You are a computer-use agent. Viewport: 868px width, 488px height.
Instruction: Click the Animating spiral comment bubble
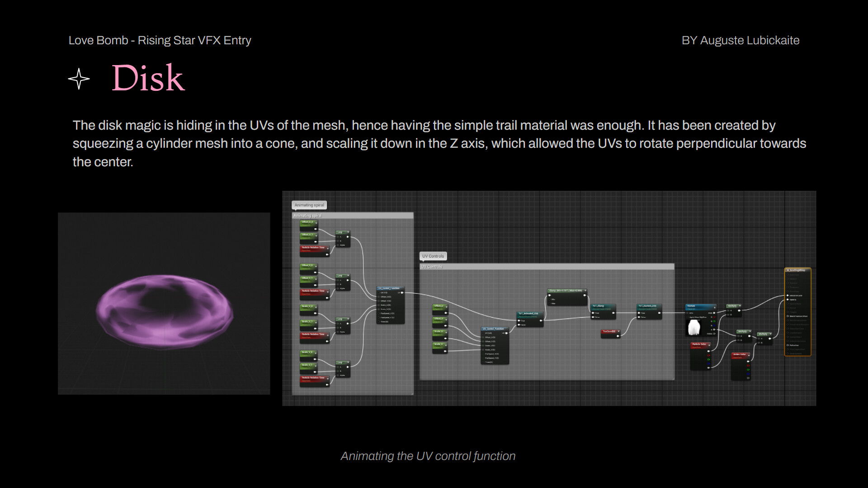tap(309, 205)
